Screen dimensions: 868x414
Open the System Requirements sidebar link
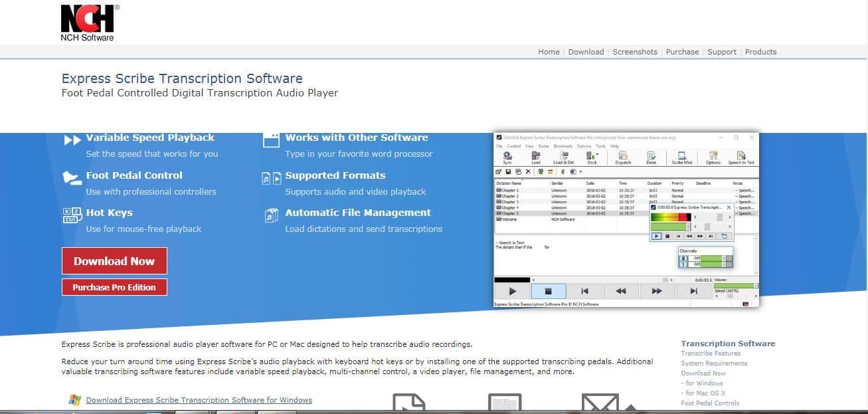click(x=714, y=363)
